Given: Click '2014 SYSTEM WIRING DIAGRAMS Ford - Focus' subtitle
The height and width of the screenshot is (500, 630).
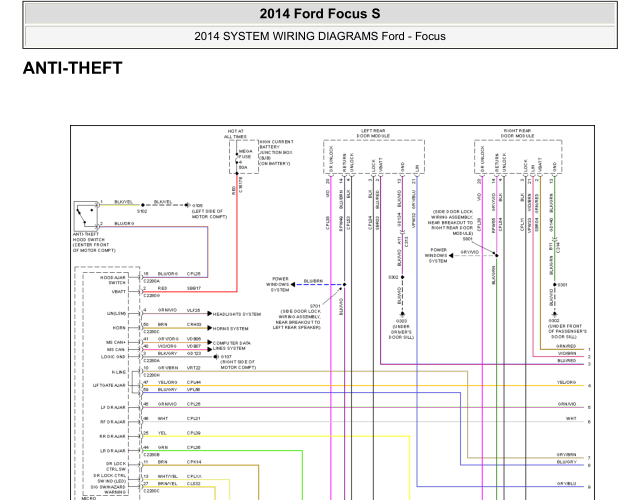Looking at the screenshot, I should pyautogui.click(x=320, y=36).
